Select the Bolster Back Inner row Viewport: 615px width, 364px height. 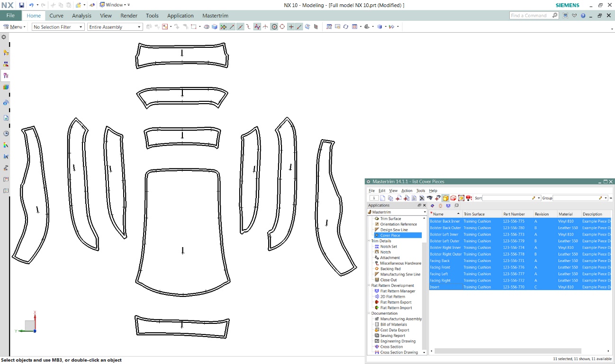coord(520,221)
